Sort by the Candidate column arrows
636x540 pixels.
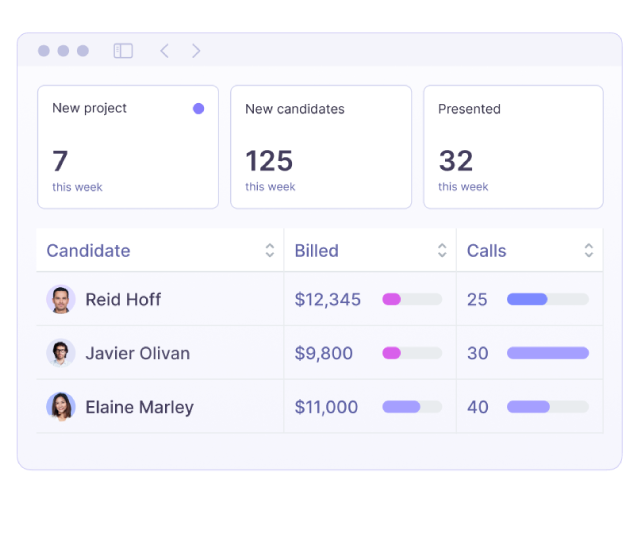click(269, 251)
